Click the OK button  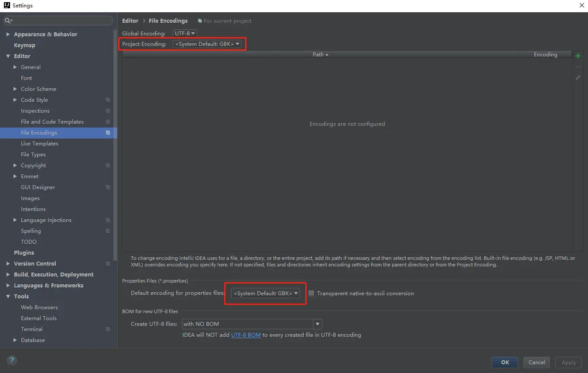click(505, 362)
